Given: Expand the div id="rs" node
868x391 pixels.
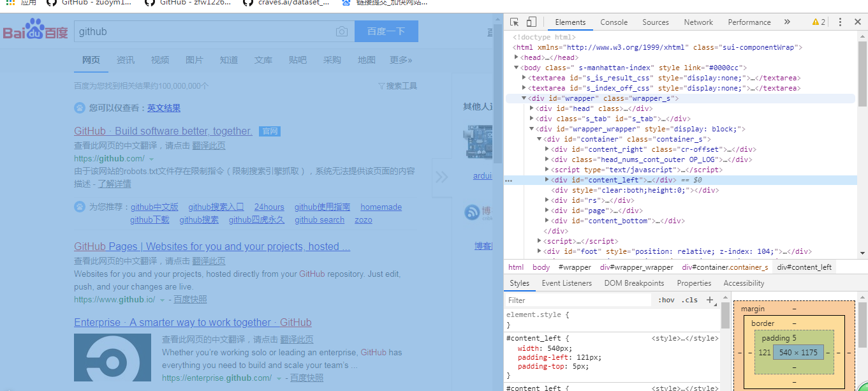Looking at the screenshot, I should pyautogui.click(x=547, y=200).
